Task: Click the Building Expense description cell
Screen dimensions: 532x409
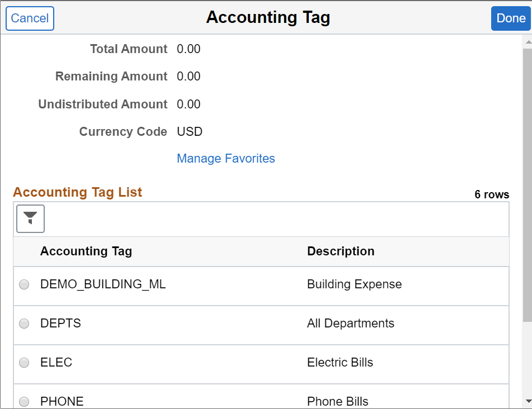Action: point(354,284)
